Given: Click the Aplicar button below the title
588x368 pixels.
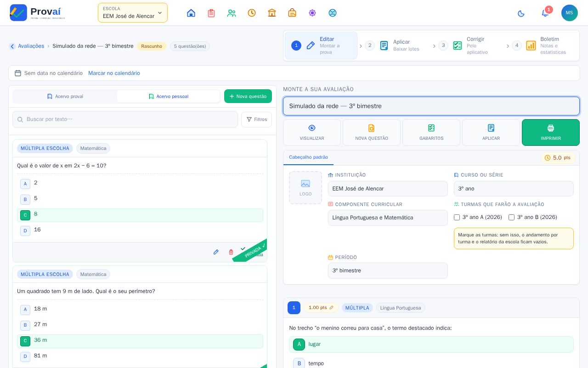Looking at the screenshot, I should [x=491, y=132].
